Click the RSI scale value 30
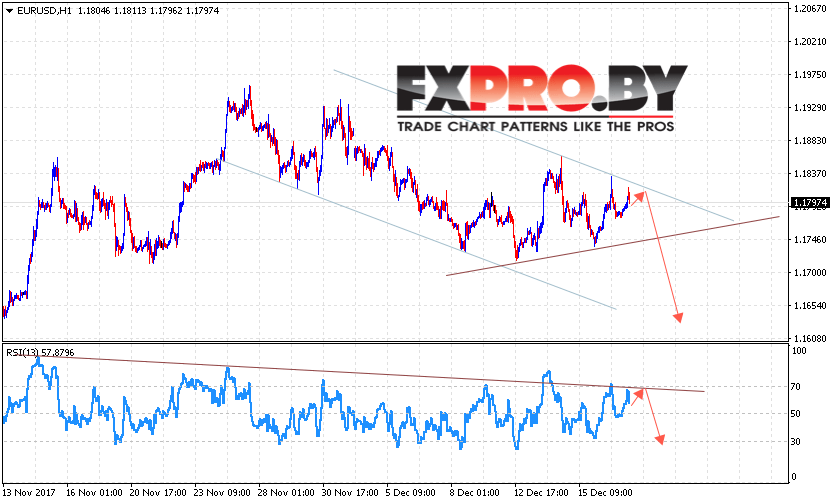The width and height of the screenshot is (831, 504). tap(795, 441)
